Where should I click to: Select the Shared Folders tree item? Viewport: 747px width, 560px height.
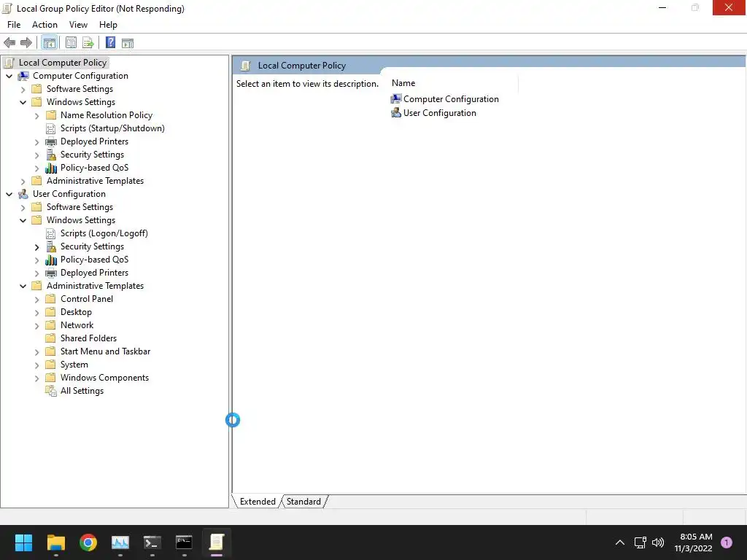(88, 338)
